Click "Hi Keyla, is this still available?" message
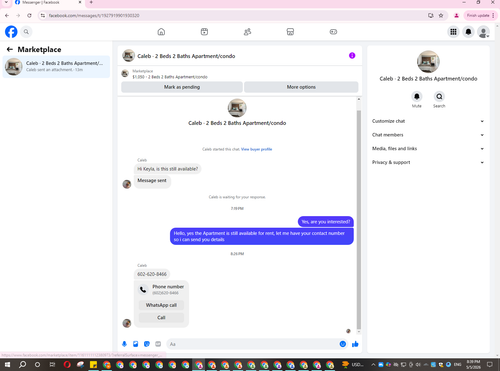 tap(168, 169)
